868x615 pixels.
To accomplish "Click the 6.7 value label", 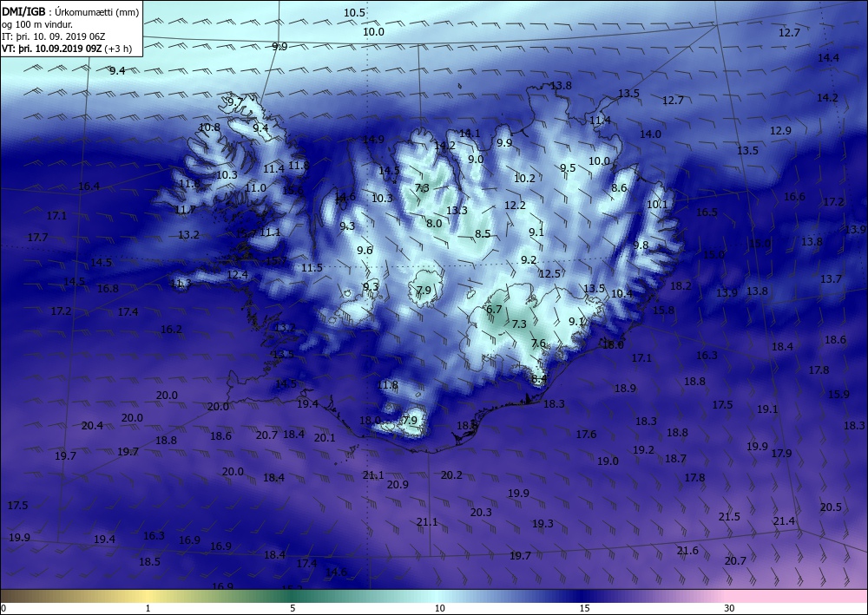I will (494, 309).
